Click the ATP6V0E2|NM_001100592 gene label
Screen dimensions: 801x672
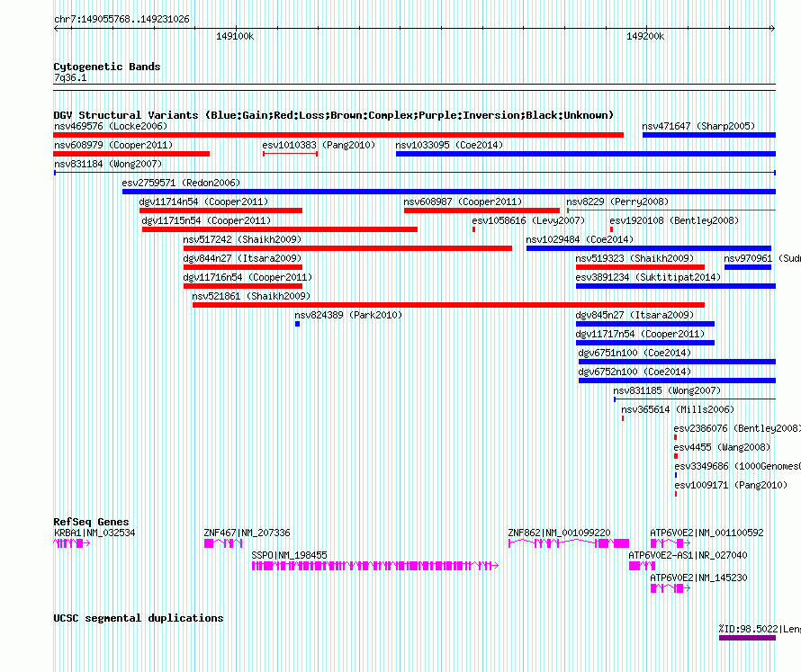pos(707,533)
